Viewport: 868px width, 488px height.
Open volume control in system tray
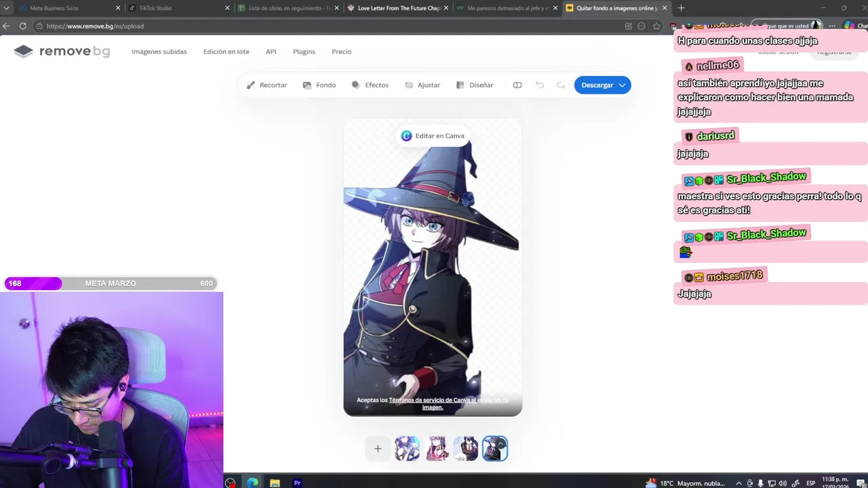pos(783,483)
